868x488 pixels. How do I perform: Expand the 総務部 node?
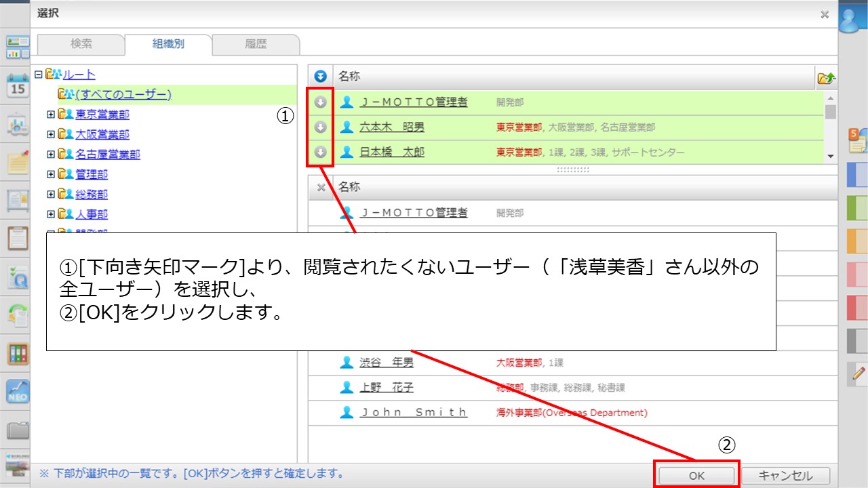click(51, 195)
